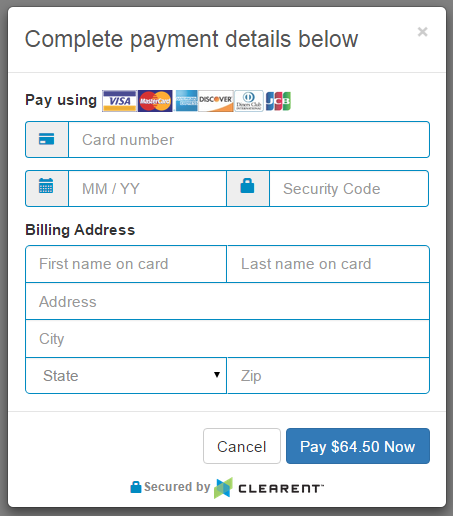Click the State dropdown arrow

pyautogui.click(x=217, y=375)
